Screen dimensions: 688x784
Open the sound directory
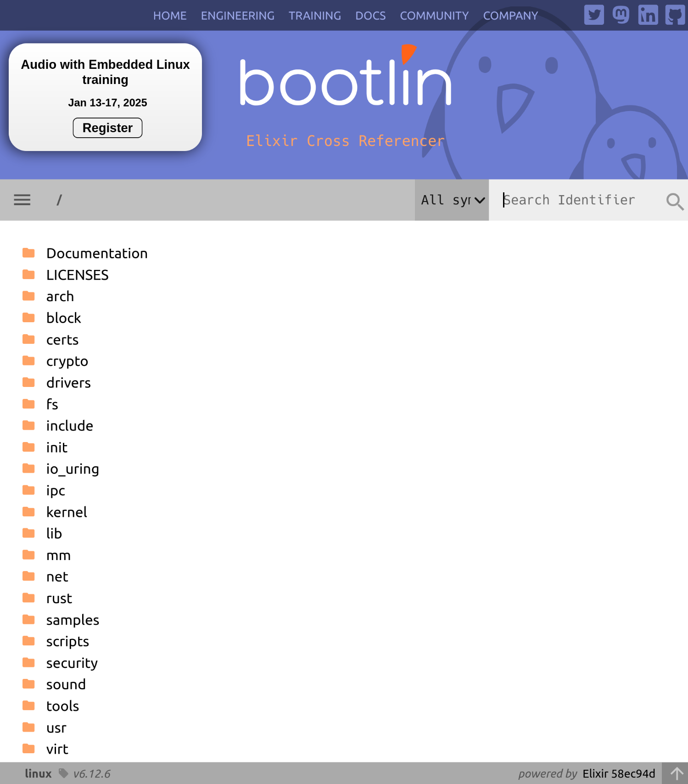(x=66, y=684)
